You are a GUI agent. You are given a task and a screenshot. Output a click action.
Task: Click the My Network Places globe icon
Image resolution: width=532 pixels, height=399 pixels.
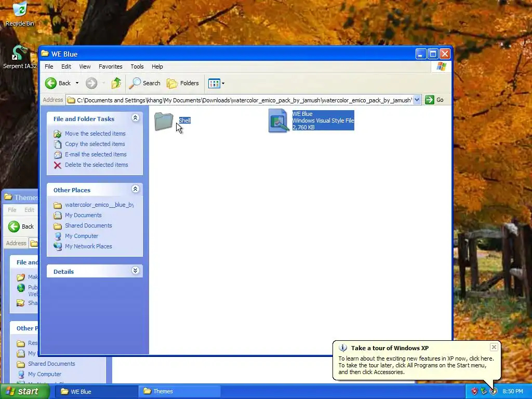(58, 246)
